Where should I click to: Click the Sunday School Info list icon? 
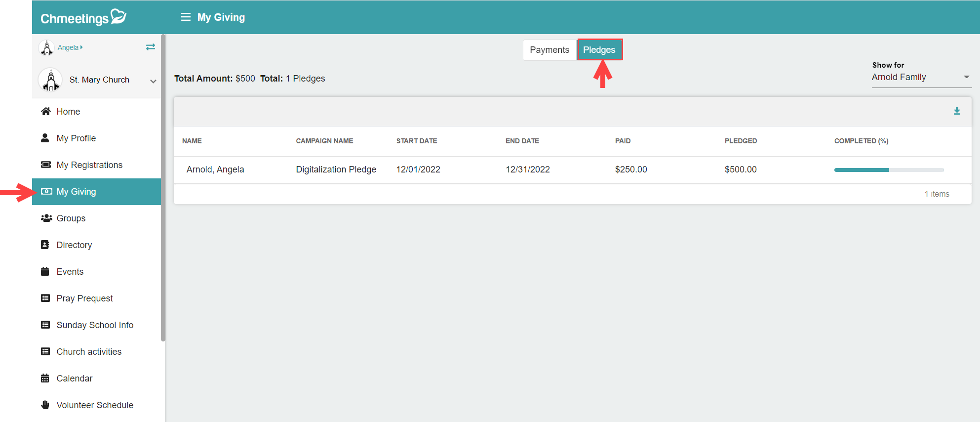45,325
